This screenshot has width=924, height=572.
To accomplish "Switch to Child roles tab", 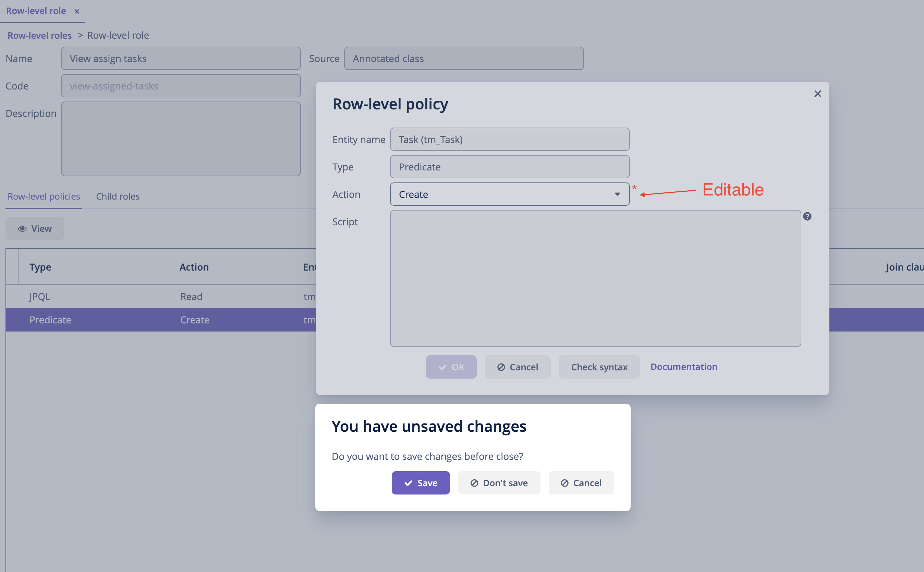I will point(118,196).
